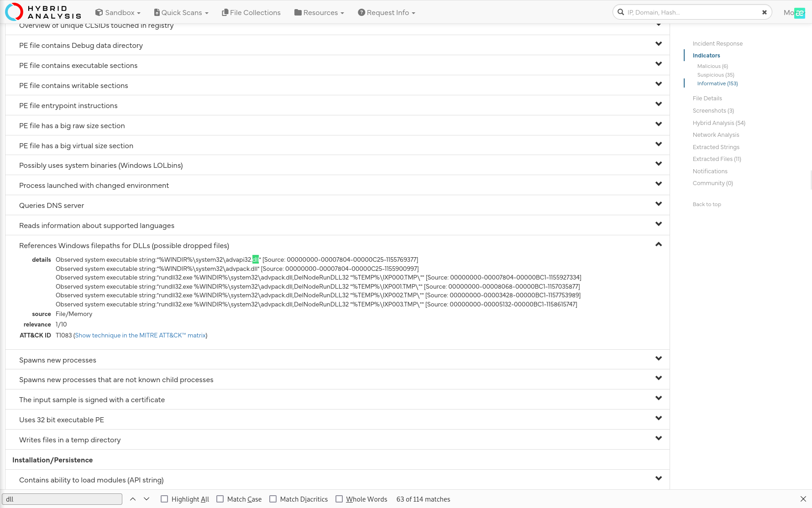Open Community (0) section
The width and height of the screenshot is (812, 508).
click(712, 183)
